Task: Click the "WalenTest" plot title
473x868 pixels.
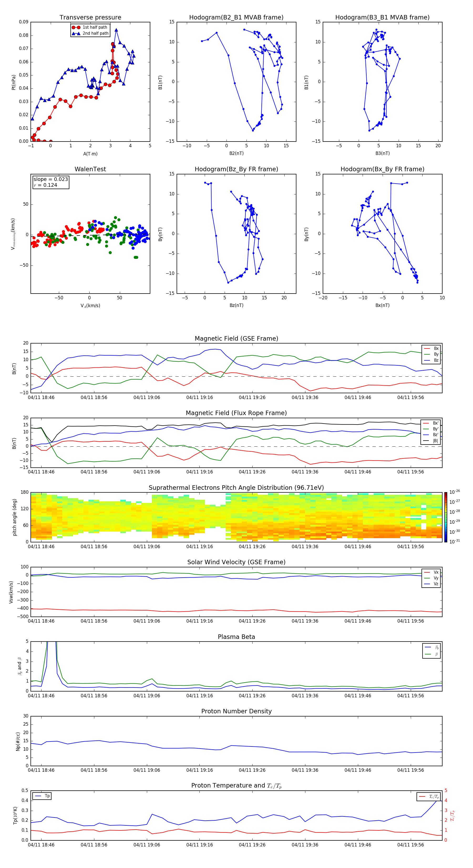Action: coord(90,169)
